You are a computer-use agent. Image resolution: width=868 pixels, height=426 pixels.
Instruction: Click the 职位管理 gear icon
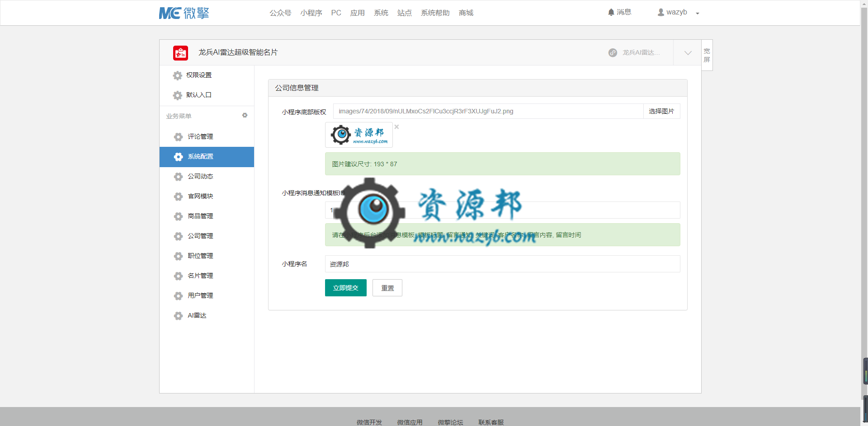point(179,256)
